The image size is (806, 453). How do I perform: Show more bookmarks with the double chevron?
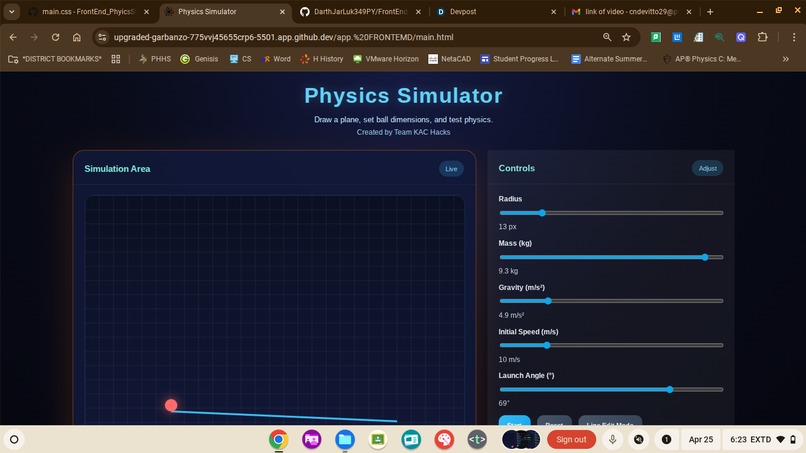[785, 59]
